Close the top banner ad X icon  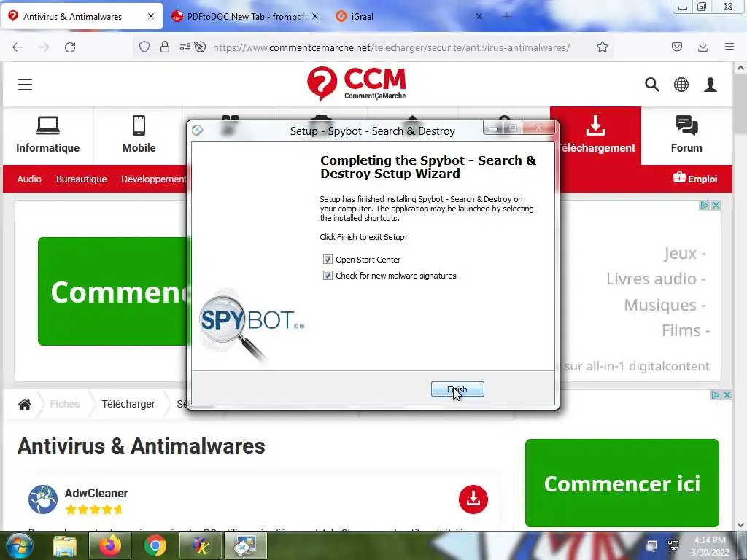[x=716, y=205]
